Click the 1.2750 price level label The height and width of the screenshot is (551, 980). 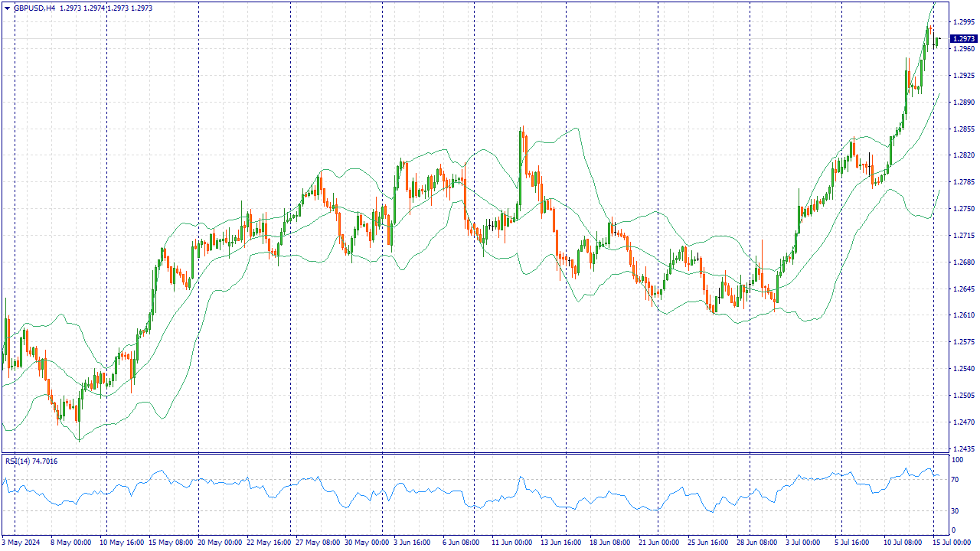click(964, 209)
